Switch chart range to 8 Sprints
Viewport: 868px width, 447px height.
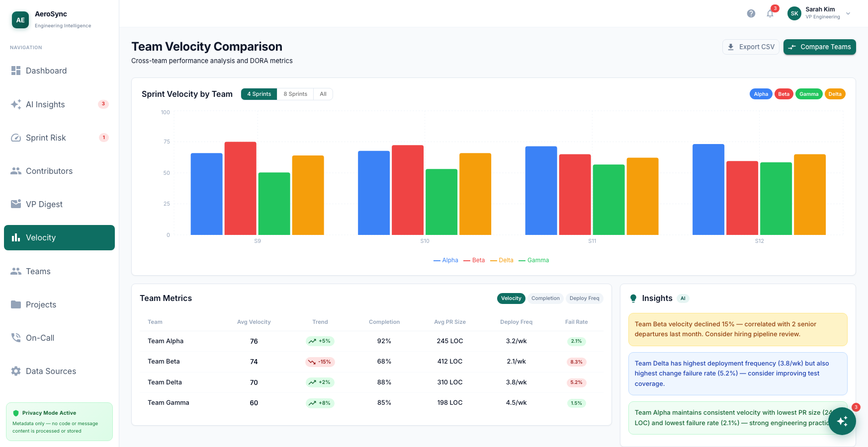pyautogui.click(x=295, y=94)
